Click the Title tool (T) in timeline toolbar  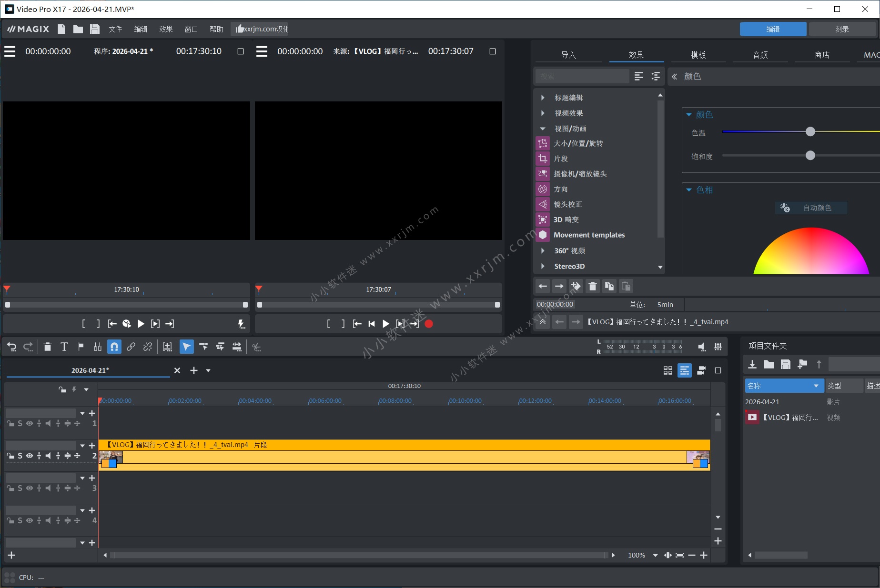click(64, 347)
